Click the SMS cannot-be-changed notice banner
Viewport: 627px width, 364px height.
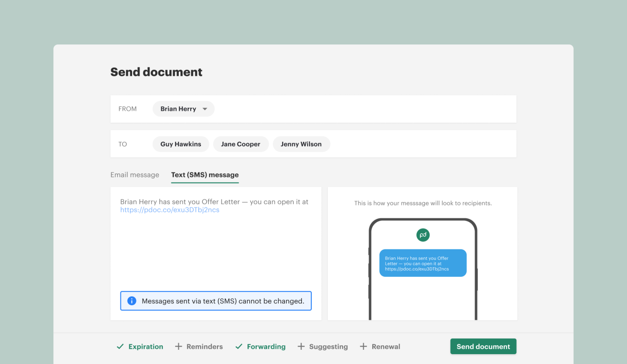[216, 301]
